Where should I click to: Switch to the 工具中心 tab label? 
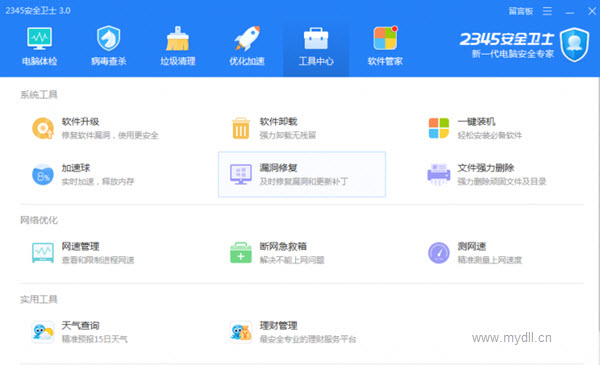pos(316,61)
